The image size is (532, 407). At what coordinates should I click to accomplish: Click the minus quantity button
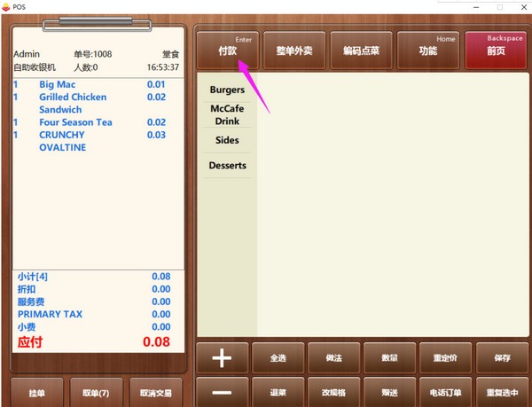click(223, 393)
